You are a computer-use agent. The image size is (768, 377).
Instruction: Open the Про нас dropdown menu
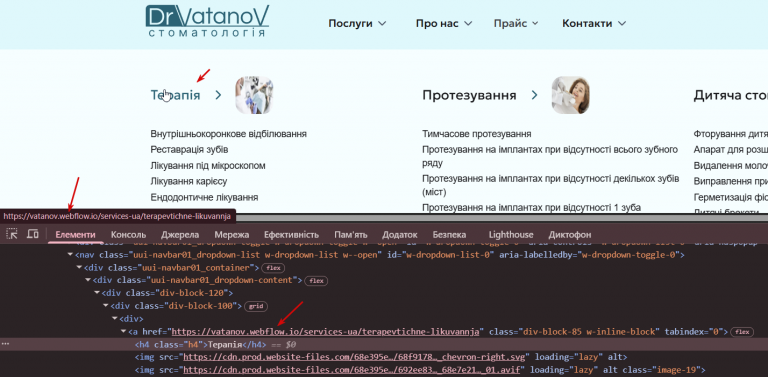point(444,24)
